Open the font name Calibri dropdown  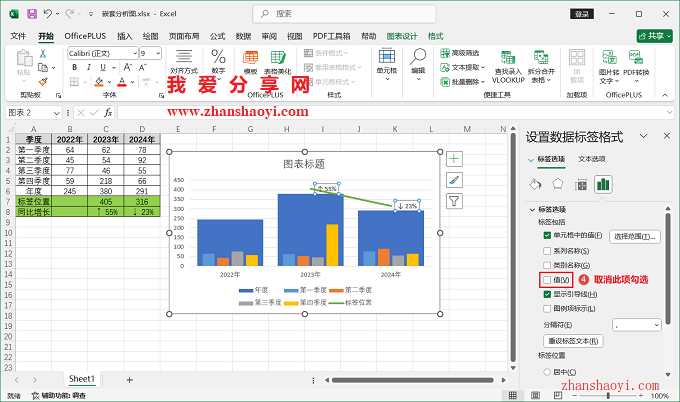coord(134,53)
